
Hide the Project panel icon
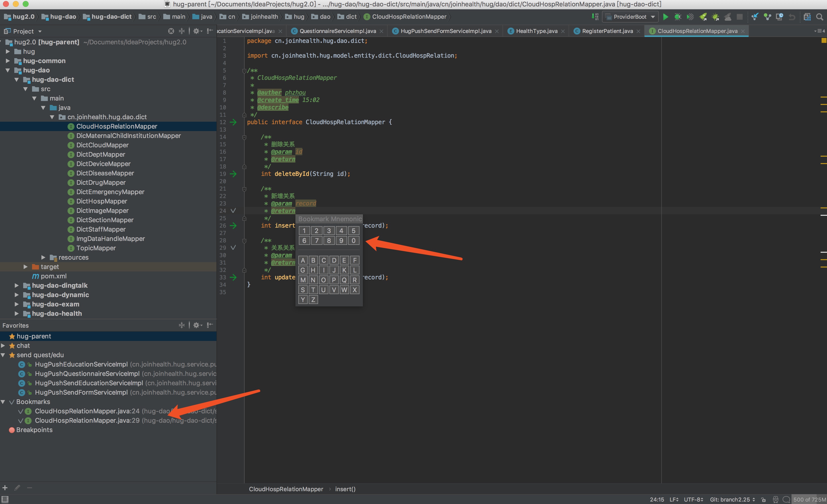click(210, 31)
